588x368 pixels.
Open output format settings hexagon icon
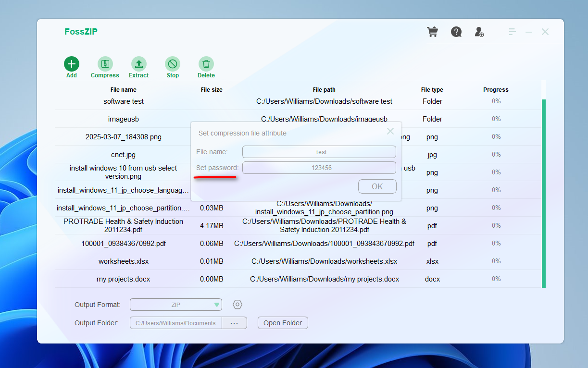238,305
